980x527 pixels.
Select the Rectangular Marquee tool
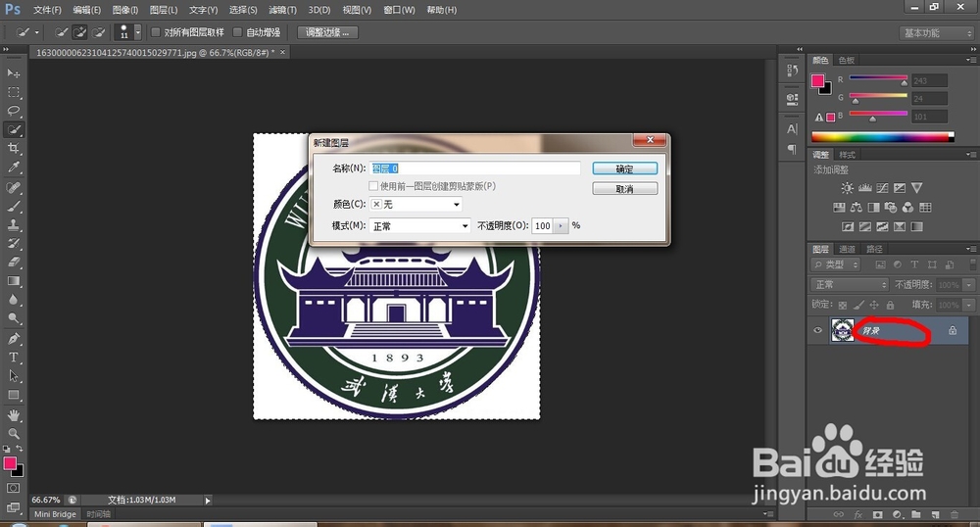[13, 92]
